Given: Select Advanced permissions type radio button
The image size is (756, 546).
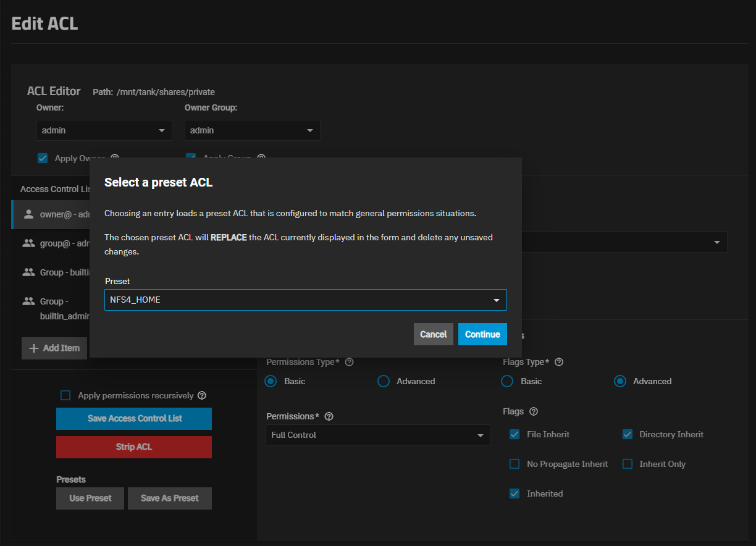Looking at the screenshot, I should click(x=384, y=382).
